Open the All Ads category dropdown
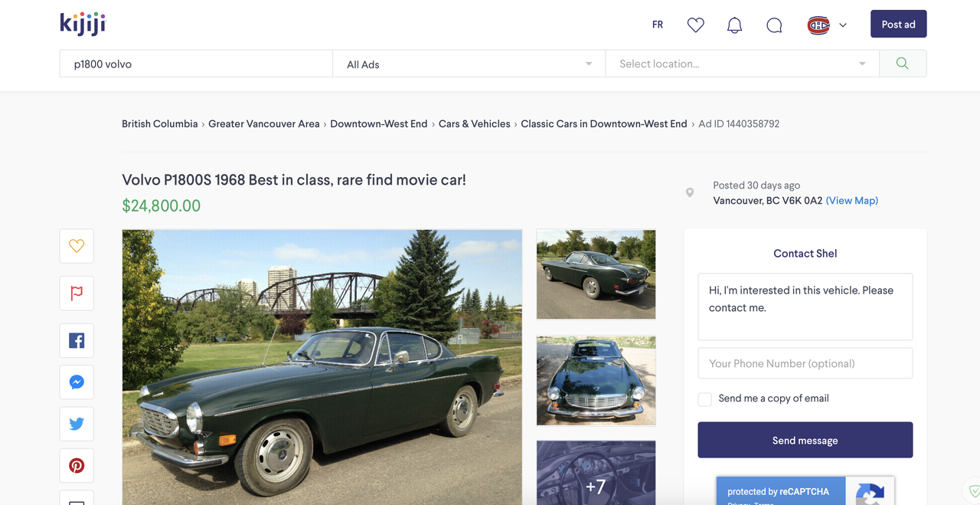This screenshot has height=505, width=980. point(469,64)
